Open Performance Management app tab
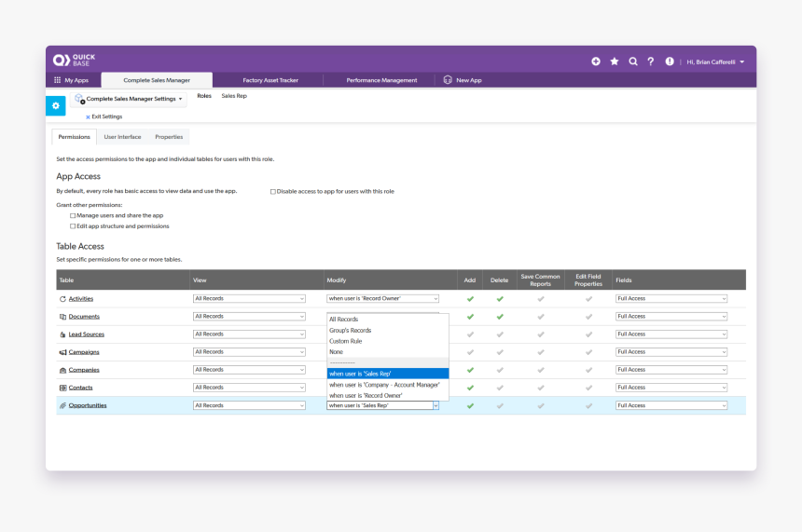 pyautogui.click(x=381, y=80)
